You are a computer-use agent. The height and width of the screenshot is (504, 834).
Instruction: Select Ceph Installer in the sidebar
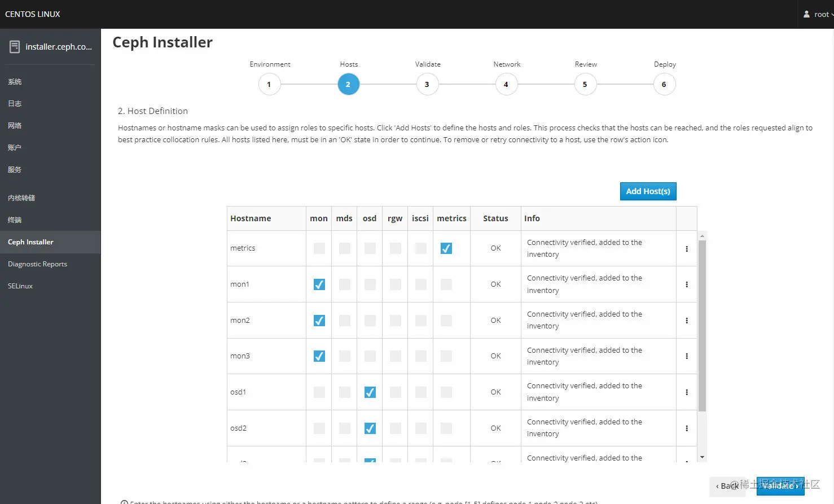50,242
